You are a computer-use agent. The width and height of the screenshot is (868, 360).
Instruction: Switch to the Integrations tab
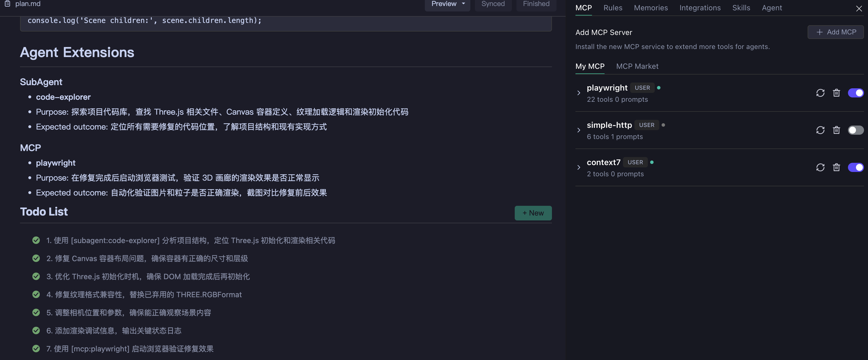coord(700,7)
